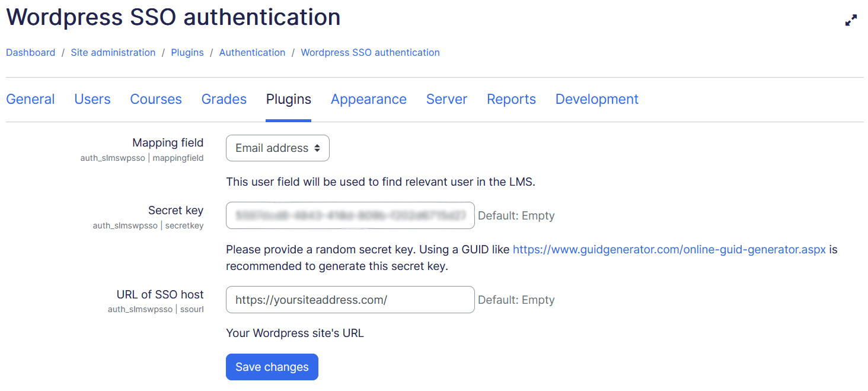The image size is (868, 391).
Task: Click the URL of SSO host field
Action: pos(350,300)
